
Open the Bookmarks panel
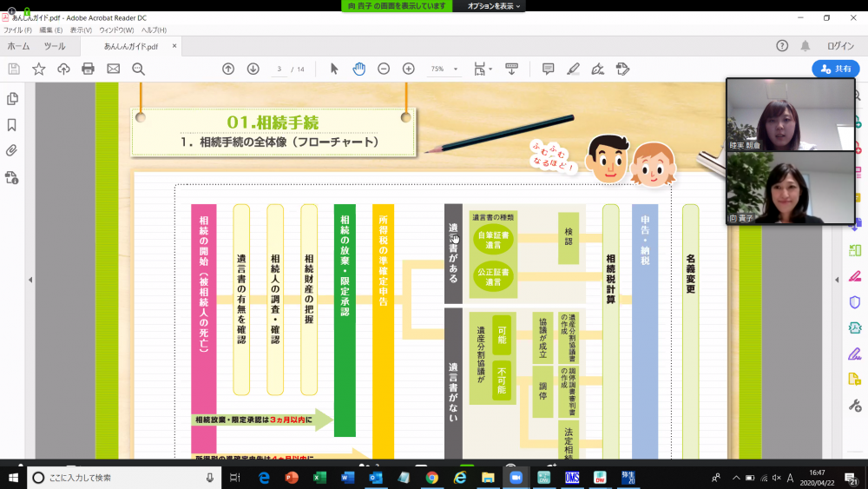[x=11, y=124]
